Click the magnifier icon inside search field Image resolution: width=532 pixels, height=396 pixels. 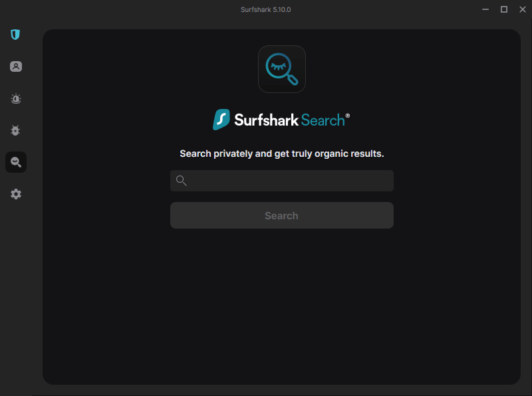[181, 180]
